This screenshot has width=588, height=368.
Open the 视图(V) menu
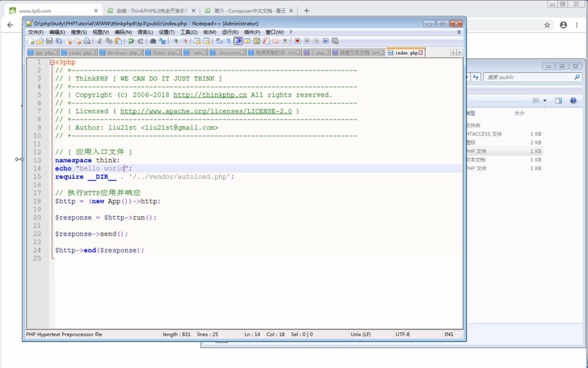[100, 32]
